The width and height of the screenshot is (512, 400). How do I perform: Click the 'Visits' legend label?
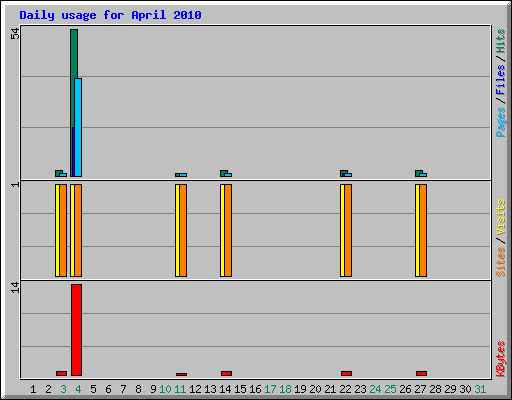click(x=501, y=218)
